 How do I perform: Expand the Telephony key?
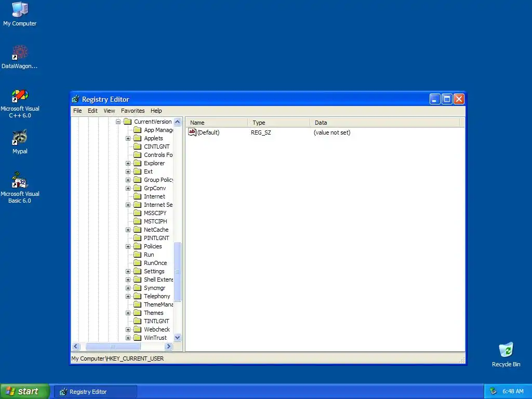[128, 296]
